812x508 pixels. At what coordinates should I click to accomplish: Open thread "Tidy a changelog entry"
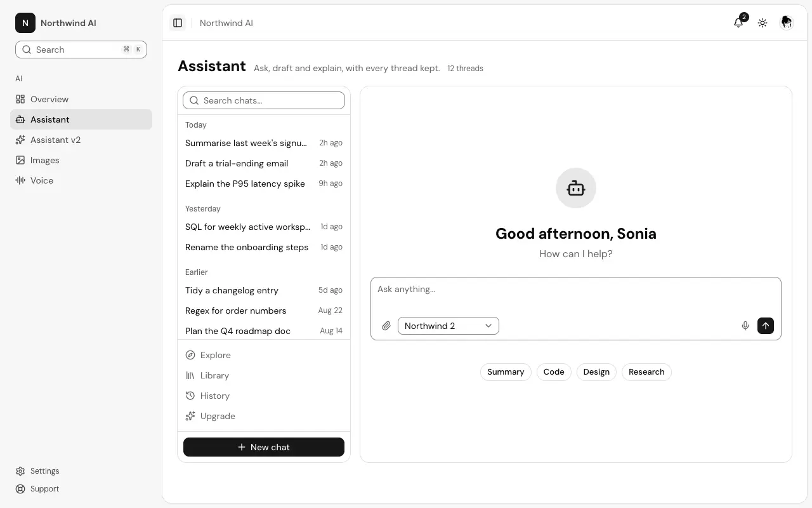tap(264, 290)
